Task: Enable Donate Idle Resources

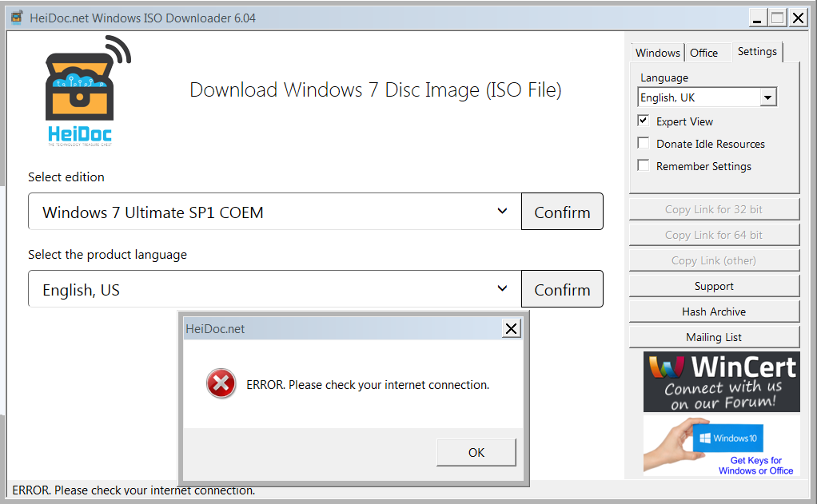Action: [644, 143]
